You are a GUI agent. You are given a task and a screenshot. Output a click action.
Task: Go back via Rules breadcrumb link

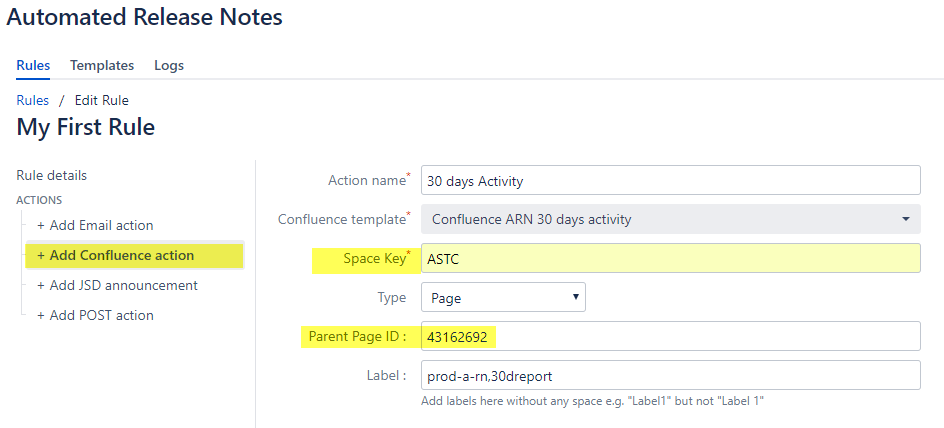click(32, 100)
